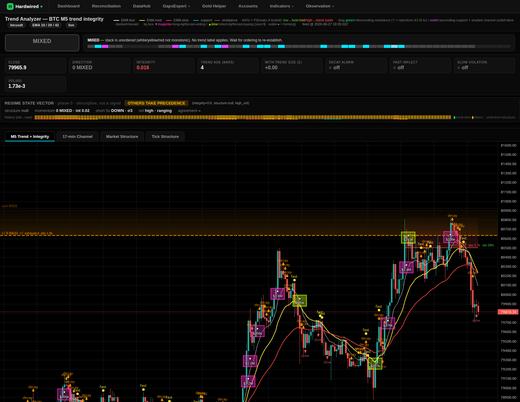Click the With Trend Size value +0.00

click(x=271, y=68)
